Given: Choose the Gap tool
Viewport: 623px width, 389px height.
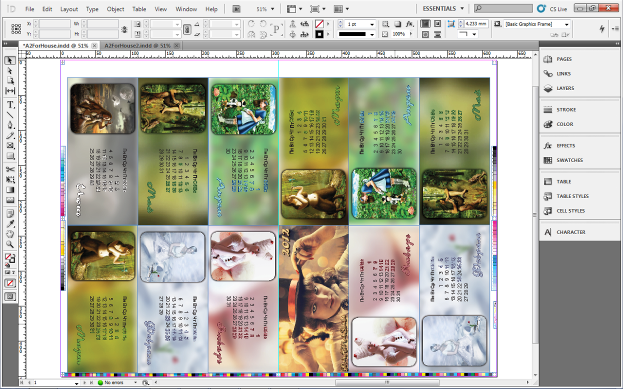Looking at the screenshot, I should pos(10,91).
